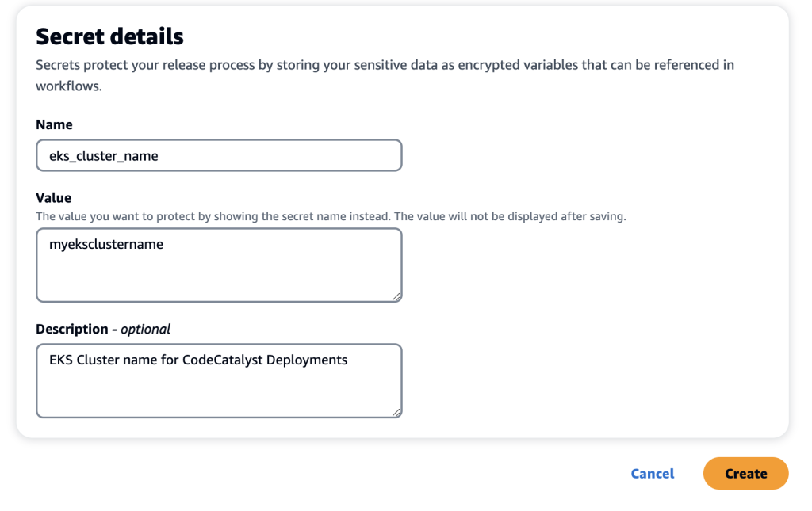Focus the Name input field
This screenshot has width=812, height=511.
tap(219, 155)
